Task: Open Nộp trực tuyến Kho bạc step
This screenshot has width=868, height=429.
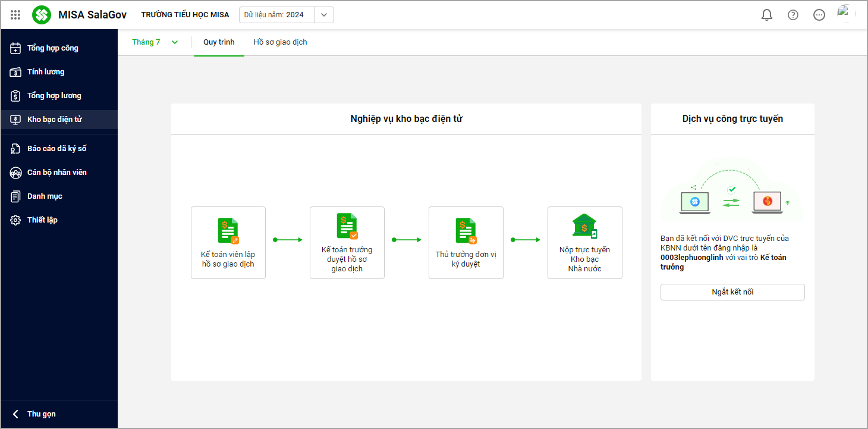Action: [584, 243]
